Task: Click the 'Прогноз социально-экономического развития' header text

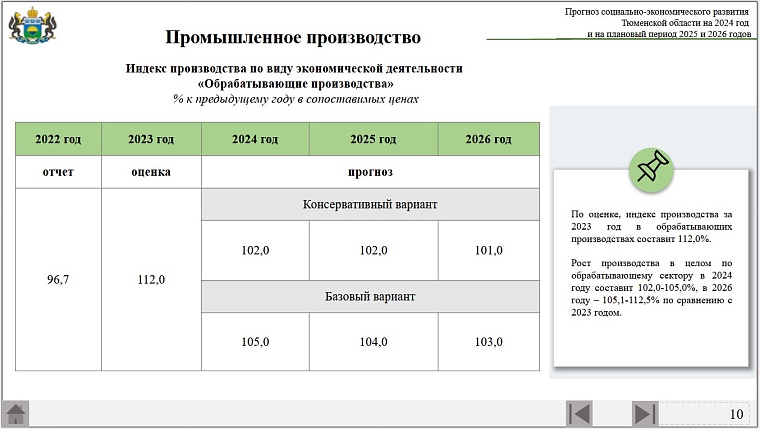Action: pos(657,12)
